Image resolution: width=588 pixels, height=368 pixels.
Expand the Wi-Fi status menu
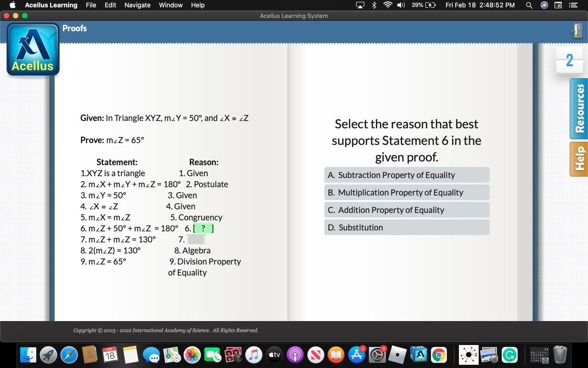point(387,5)
